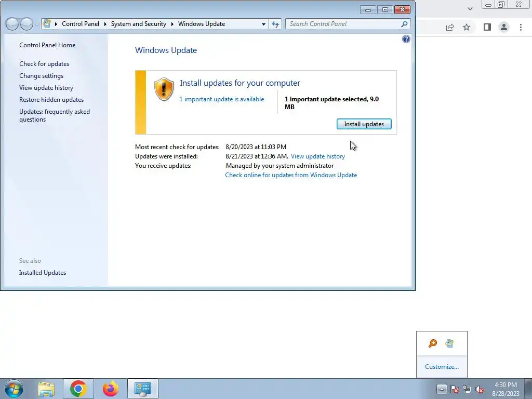Minimize the Windows Update window
The width and height of the screenshot is (532, 399).
click(368, 10)
